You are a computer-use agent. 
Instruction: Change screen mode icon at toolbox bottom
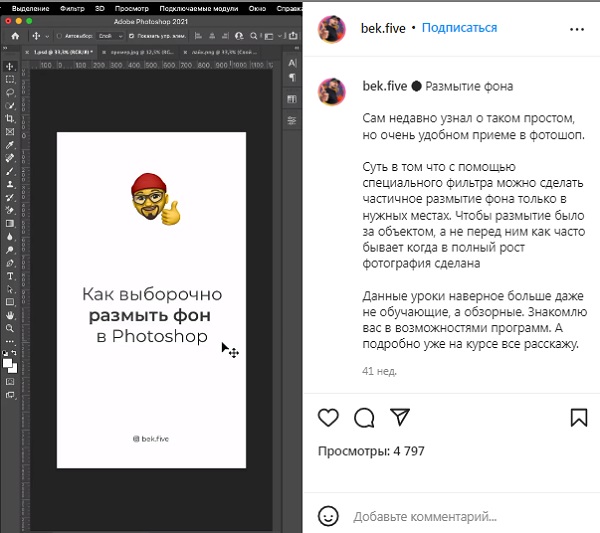coord(10,395)
